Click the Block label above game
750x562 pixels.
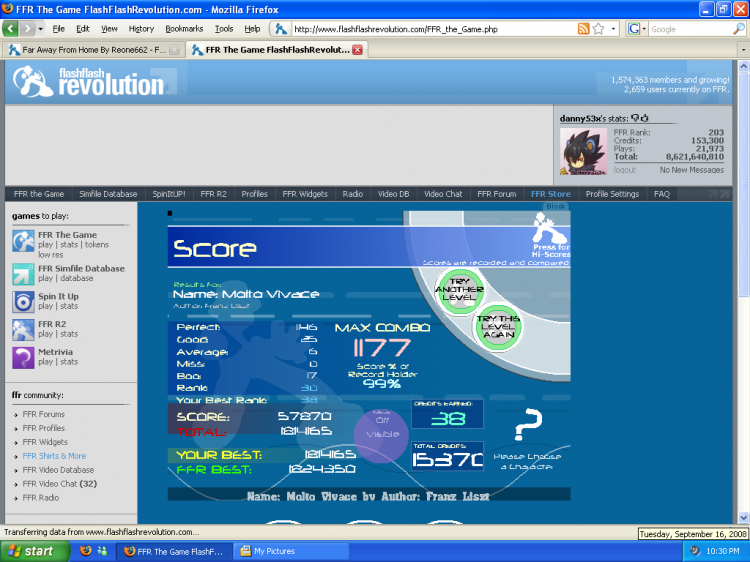click(x=555, y=206)
